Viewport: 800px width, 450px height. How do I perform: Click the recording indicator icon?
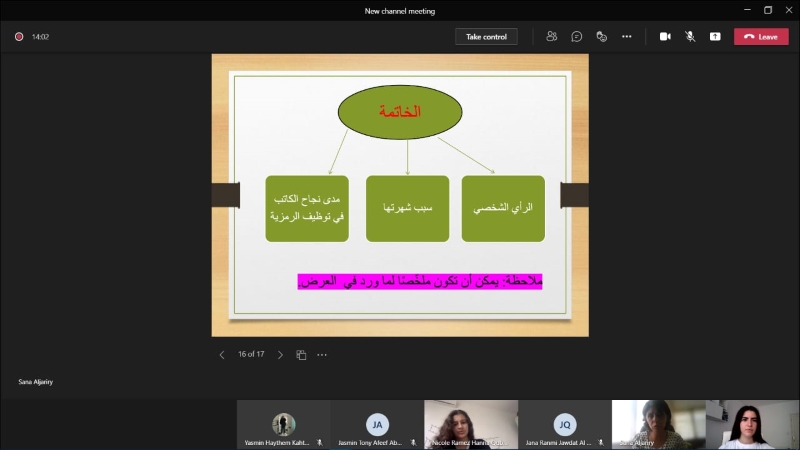18,37
